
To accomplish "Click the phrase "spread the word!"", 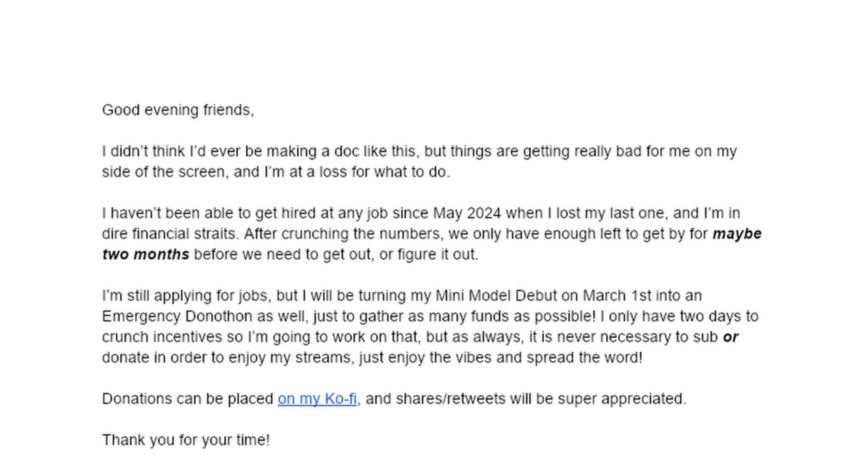I will pyautogui.click(x=584, y=357).
